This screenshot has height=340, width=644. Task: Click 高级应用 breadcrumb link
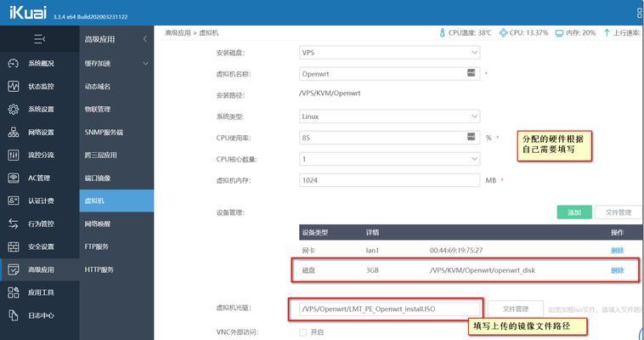178,33
